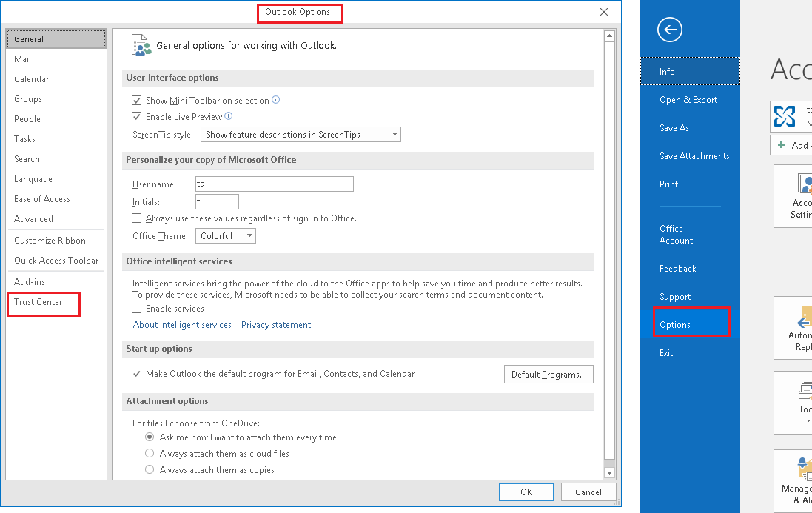Select Always attach them as cloud files
The height and width of the screenshot is (513, 812).
click(x=150, y=454)
